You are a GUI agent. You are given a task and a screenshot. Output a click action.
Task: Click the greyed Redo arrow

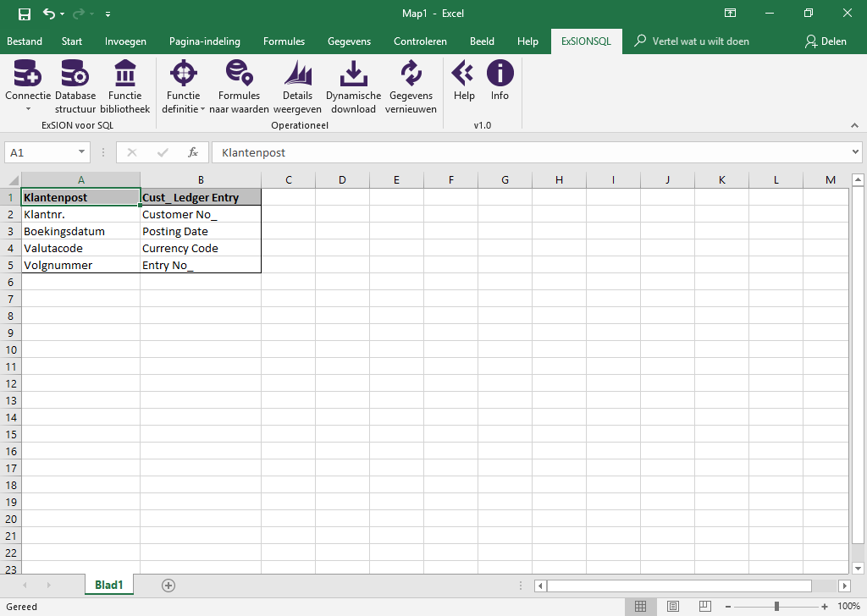79,14
